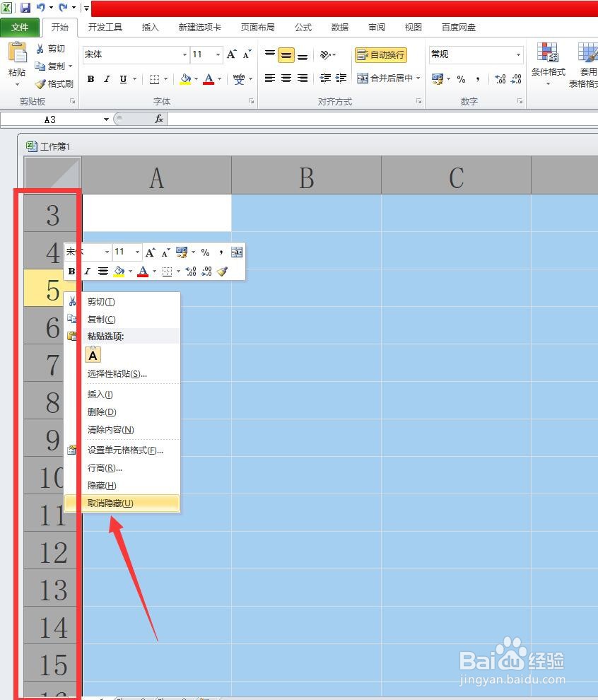Open the ribbon font color dropdown arrow
598x700 pixels.
220,79
